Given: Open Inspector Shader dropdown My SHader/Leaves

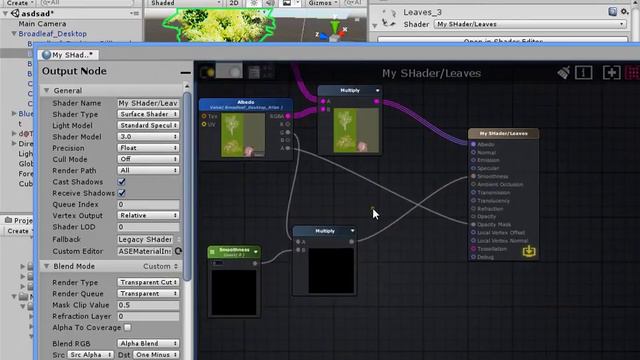Looking at the screenshot, I should pos(530,24).
